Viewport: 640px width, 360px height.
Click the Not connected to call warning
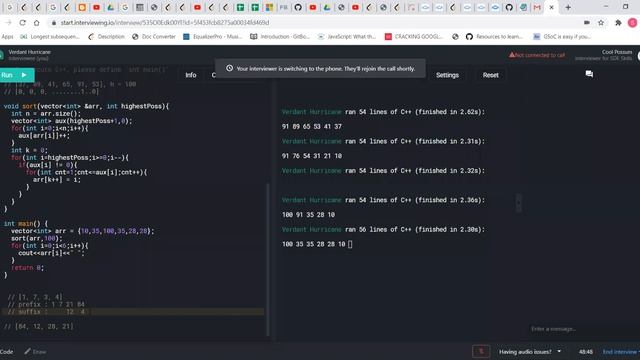[537, 55]
